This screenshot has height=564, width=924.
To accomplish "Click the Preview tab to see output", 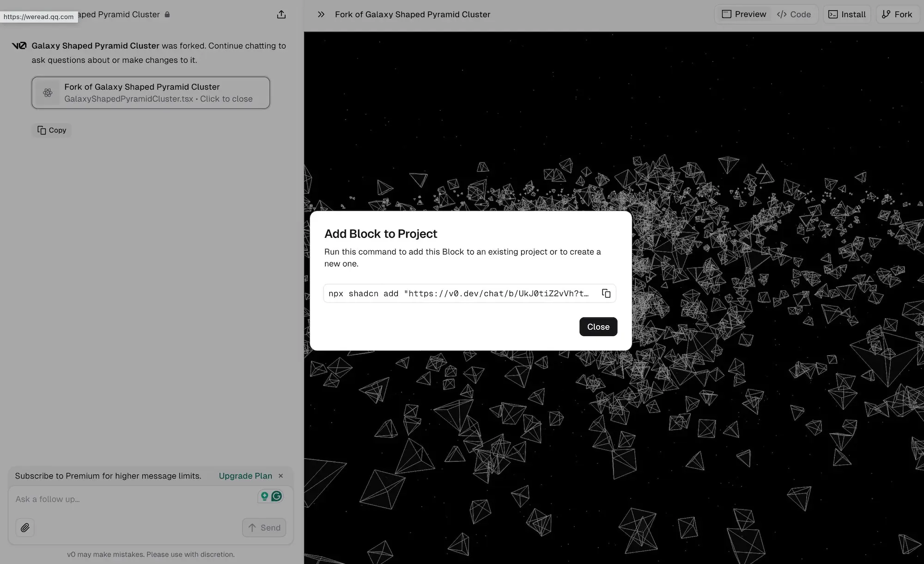I will (744, 14).
